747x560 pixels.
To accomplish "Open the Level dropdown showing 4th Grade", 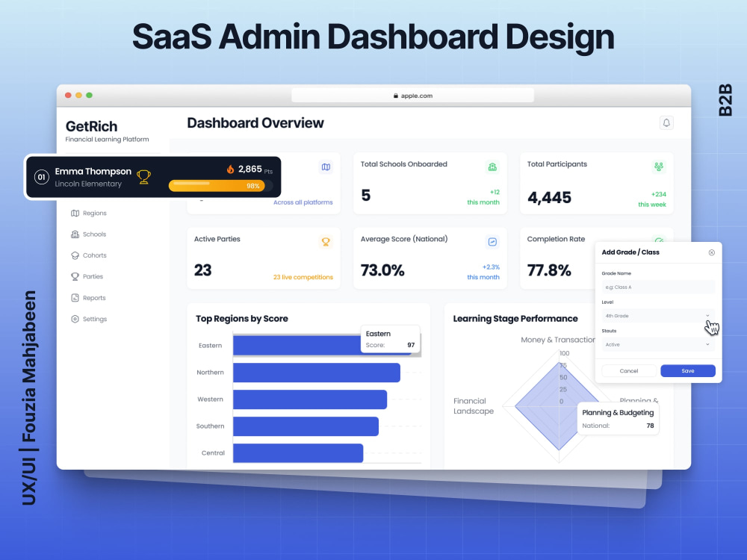I will pyautogui.click(x=658, y=316).
